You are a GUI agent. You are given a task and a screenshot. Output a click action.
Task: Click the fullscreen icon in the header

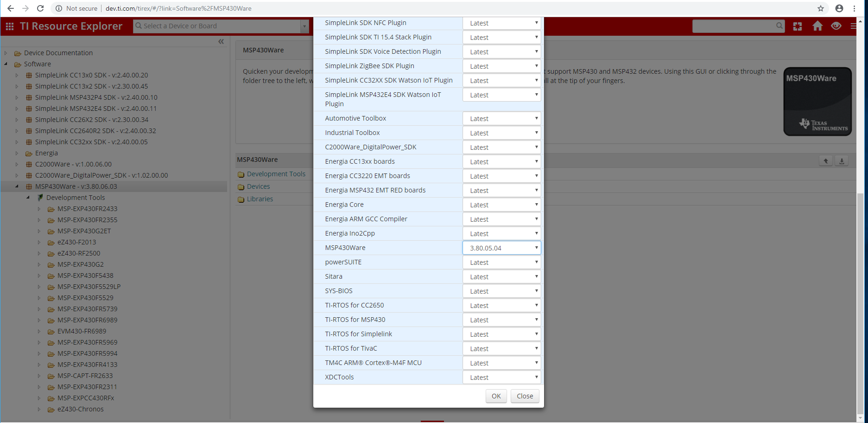[798, 26]
